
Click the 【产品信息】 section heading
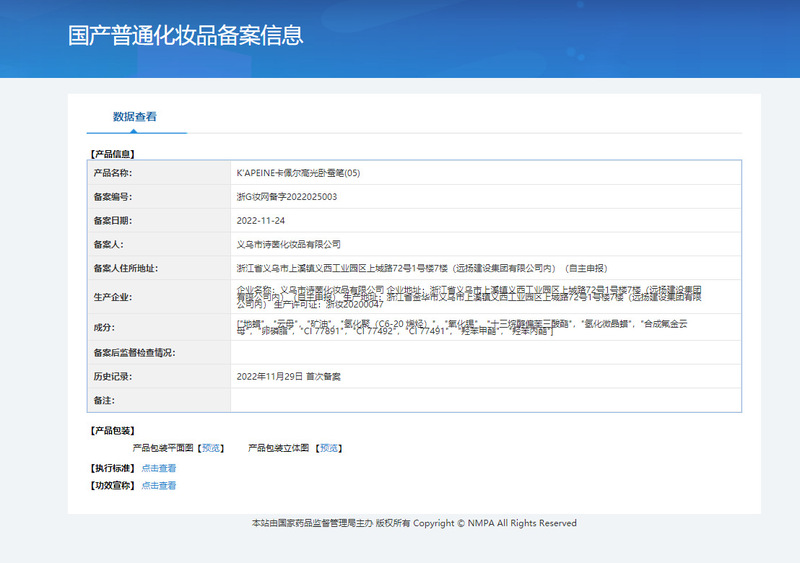pos(112,154)
